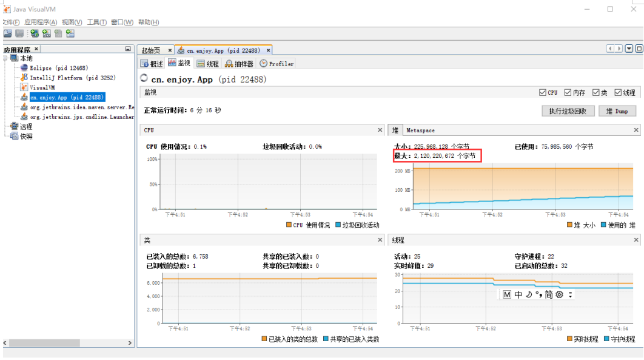Open the 应用程序(A) menu
The image size is (644, 360).
(x=41, y=22)
